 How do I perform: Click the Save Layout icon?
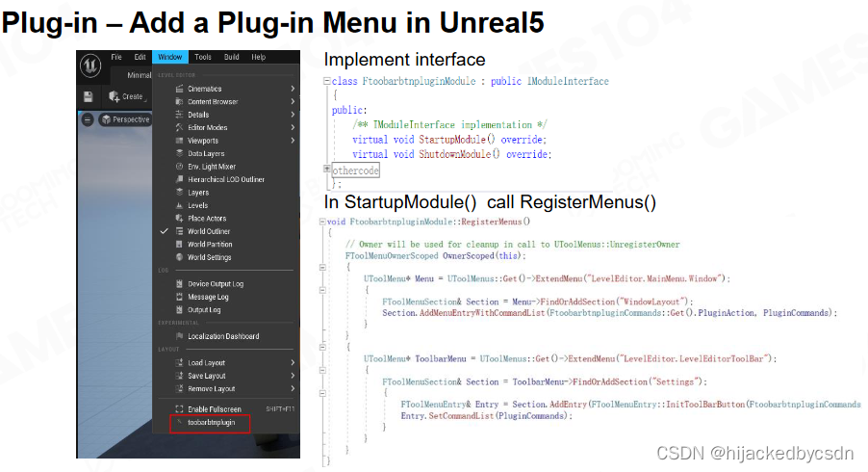[x=179, y=376]
